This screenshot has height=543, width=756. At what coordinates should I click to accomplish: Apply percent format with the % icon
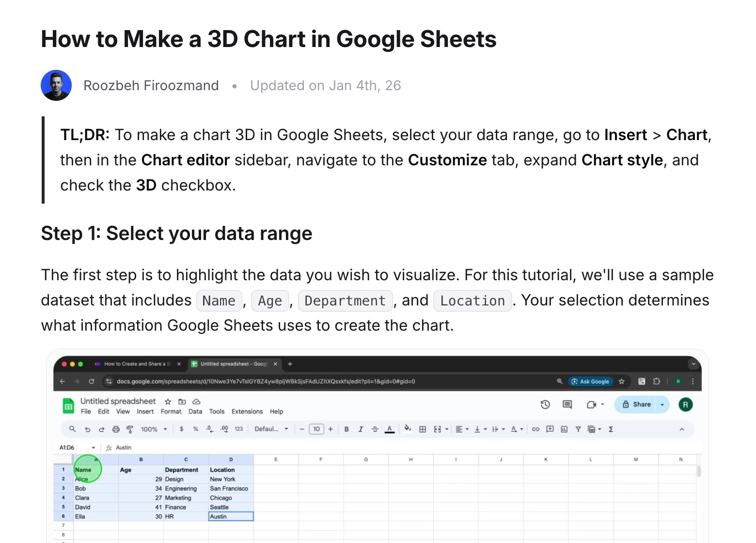coord(196,429)
